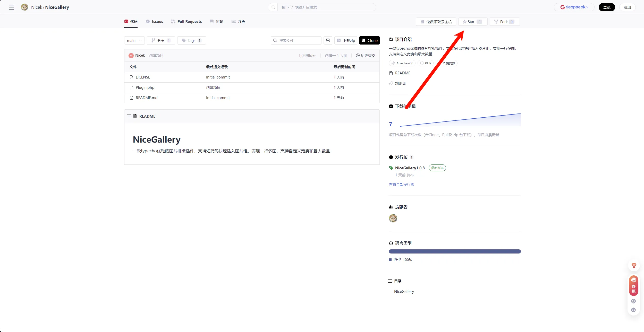The width and height of the screenshot is (644, 332).
Task: Fork the repository
Action: pyautogui.click(x=505, y=22)
